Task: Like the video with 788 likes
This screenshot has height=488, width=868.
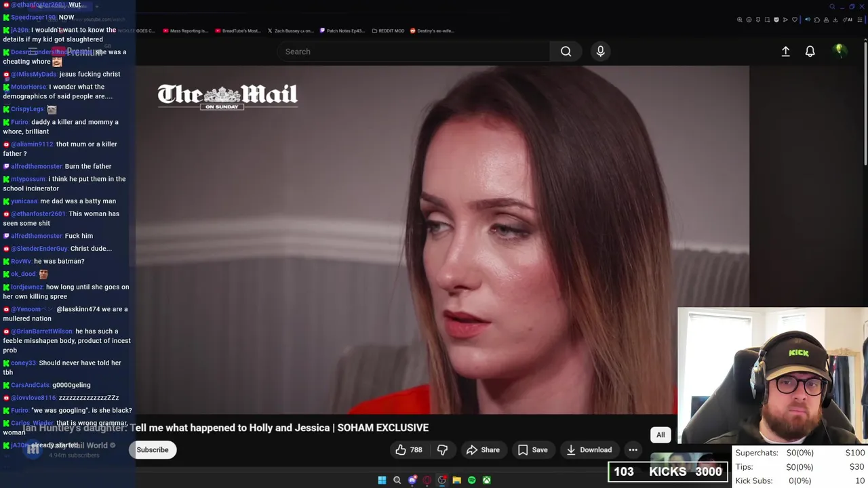Action: pyautogui.click(x=409, y=449)
